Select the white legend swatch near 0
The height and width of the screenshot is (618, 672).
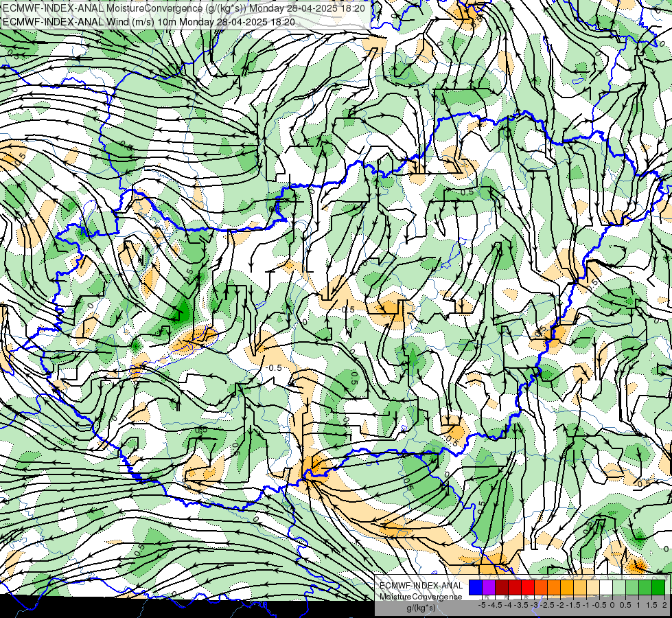tap(606, 587)
